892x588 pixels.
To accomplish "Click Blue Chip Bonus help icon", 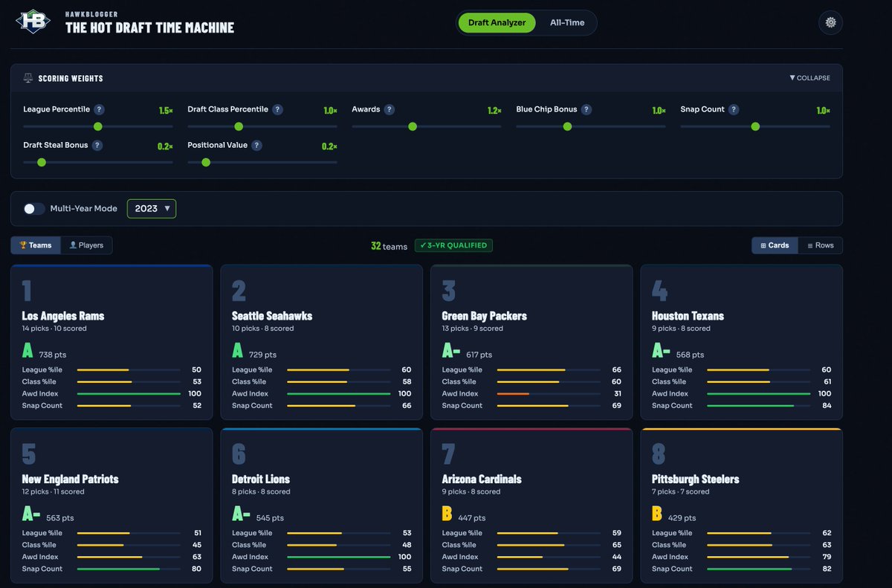I will tap(586, 109).
